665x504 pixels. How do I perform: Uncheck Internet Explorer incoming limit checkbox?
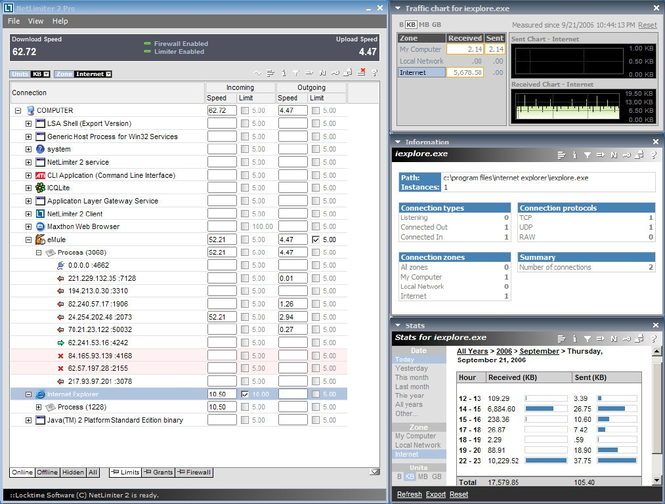pos(246,395)
